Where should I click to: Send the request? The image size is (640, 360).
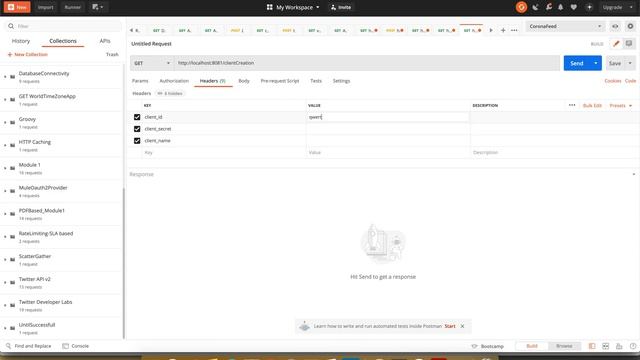point(577,63)
